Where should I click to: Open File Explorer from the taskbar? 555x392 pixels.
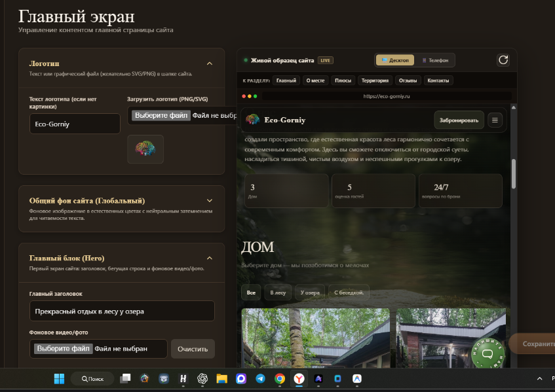222,378
